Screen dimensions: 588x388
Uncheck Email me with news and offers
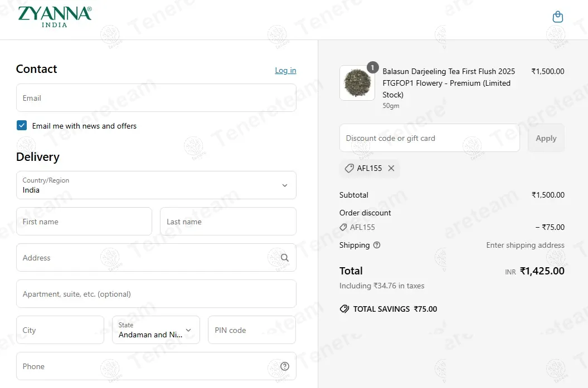(x=22, y=125)
